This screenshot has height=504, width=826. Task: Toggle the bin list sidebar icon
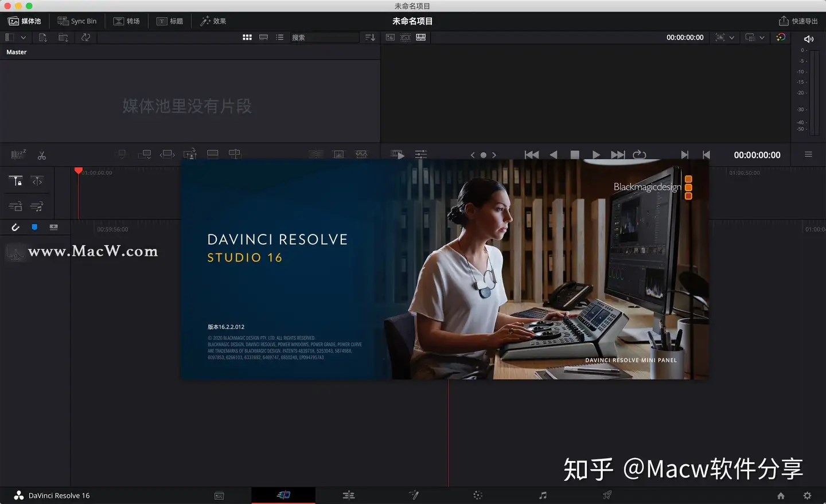9,37
